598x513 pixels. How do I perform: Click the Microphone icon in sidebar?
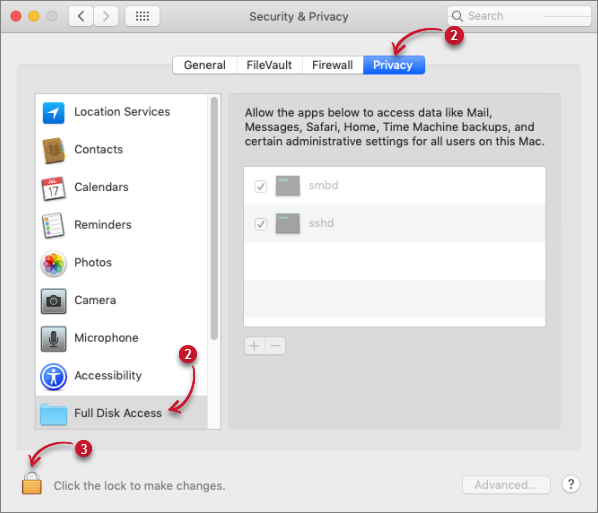(x=53, y=339)
